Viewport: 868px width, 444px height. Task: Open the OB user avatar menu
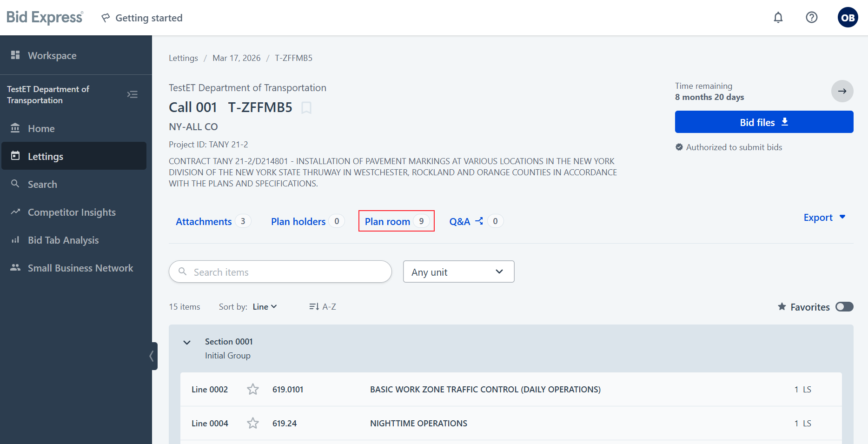coord(848,18)
